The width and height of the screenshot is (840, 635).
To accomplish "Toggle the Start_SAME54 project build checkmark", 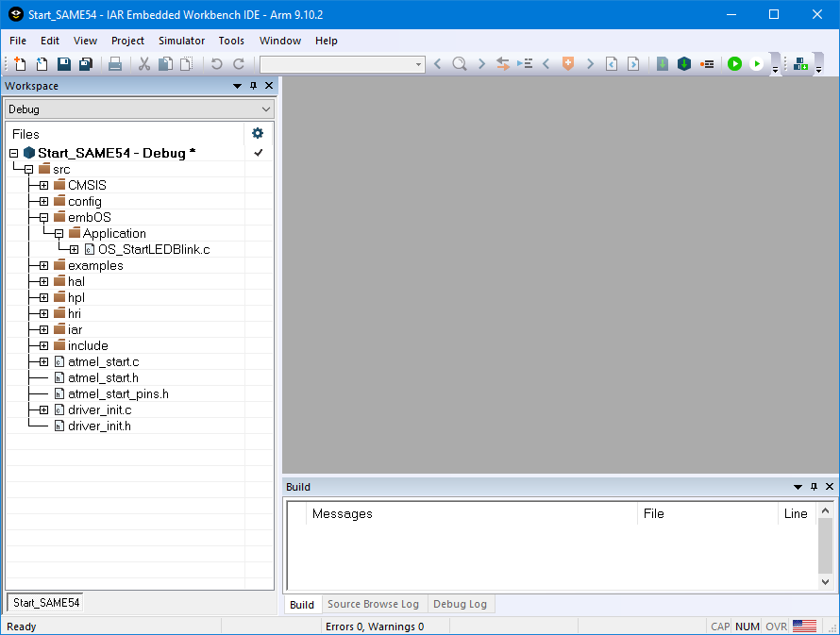I will (258, 153).
